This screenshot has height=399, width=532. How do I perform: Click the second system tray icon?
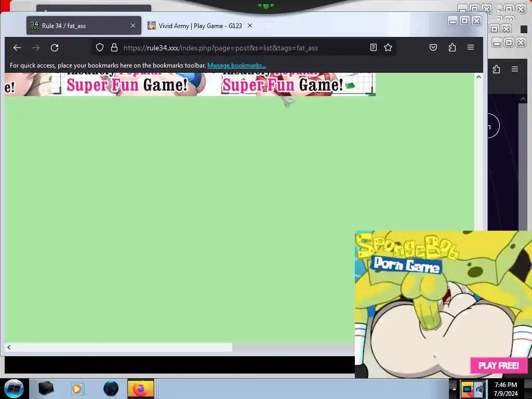[x=480, y=389]
